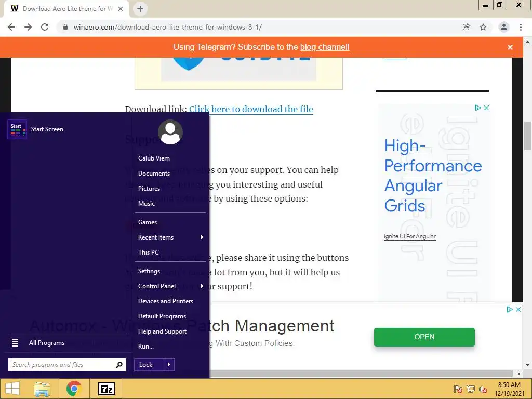Click 'Click here to download the file' link
The image size is (532, 399).
(x=251, y=109)
